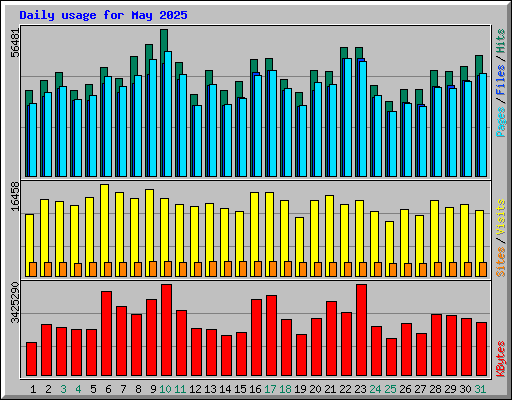Image resolution: width=512 pixels, height=400 pixels.
Task: Select the cyan Pages bar for day 22
Action: [348, 117]
